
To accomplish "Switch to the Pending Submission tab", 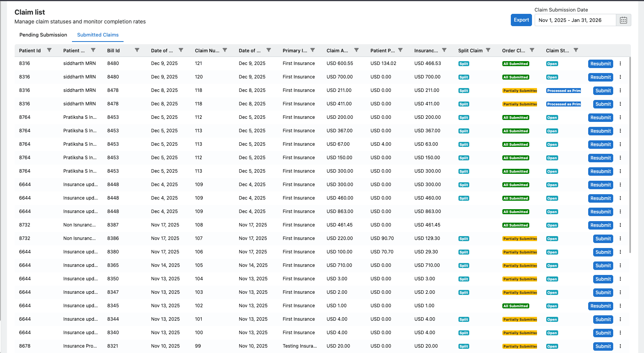I will click(43, 35).
